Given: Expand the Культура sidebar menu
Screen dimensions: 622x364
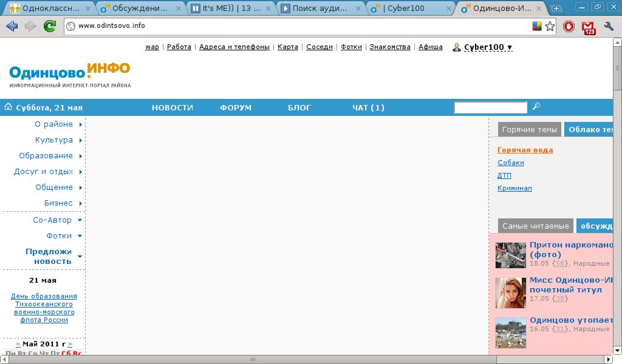Looking at the screenshot, I should 59,140.
